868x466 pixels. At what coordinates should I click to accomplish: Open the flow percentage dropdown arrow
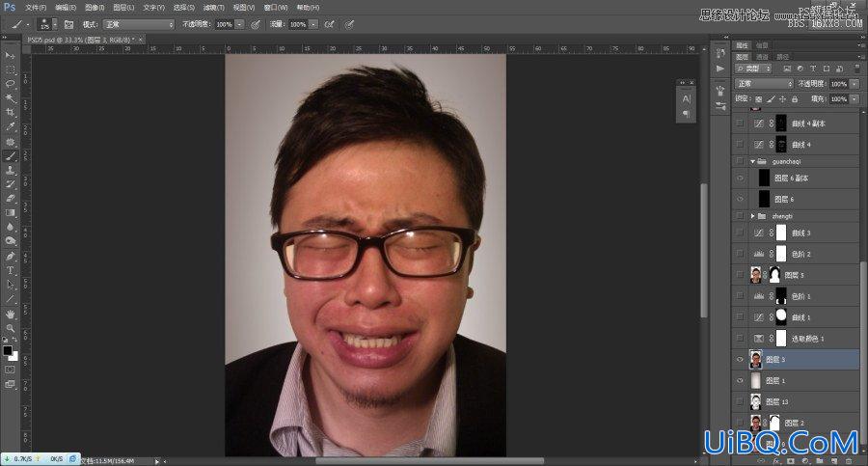pos(312,24)
